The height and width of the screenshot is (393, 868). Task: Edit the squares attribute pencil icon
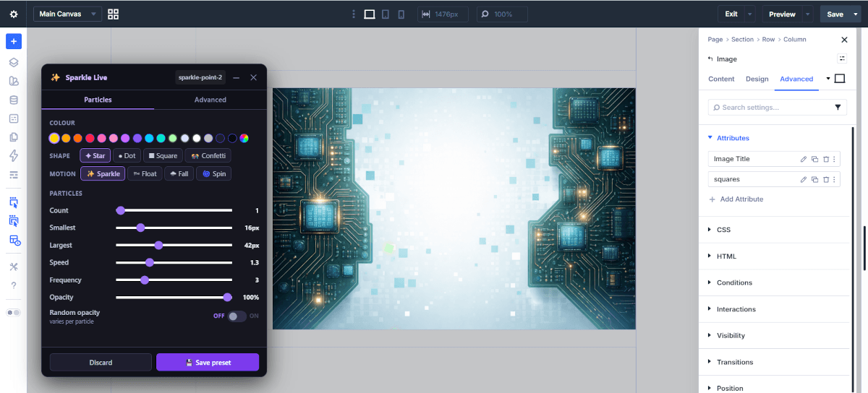804,179
